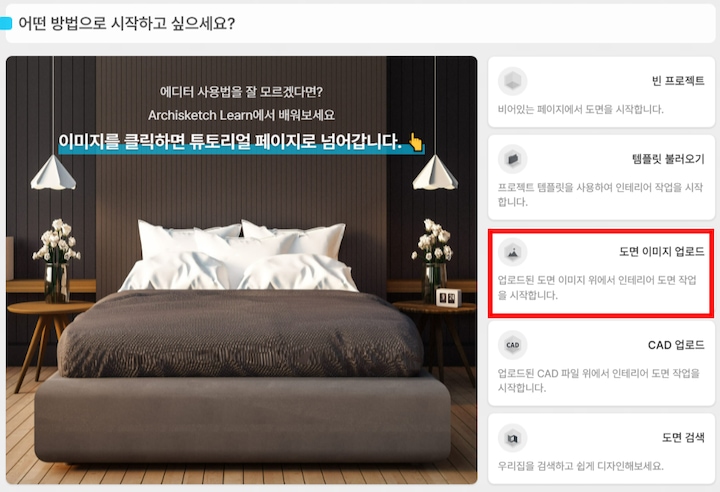Click the 도면 검색 map icon
720x492 pixels.
click(x=512, y=438)
